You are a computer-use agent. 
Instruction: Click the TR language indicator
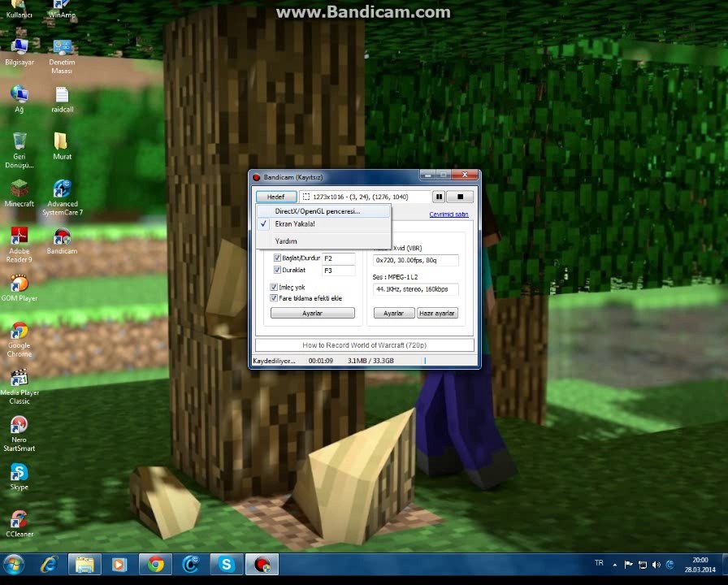pyautogui.click(x=599, y=563)
